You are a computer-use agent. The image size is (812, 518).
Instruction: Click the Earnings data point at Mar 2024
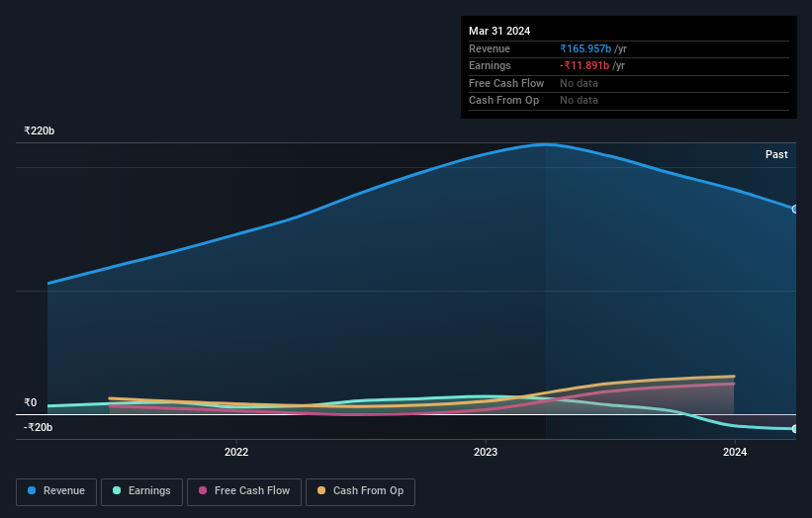click(795, 428)
